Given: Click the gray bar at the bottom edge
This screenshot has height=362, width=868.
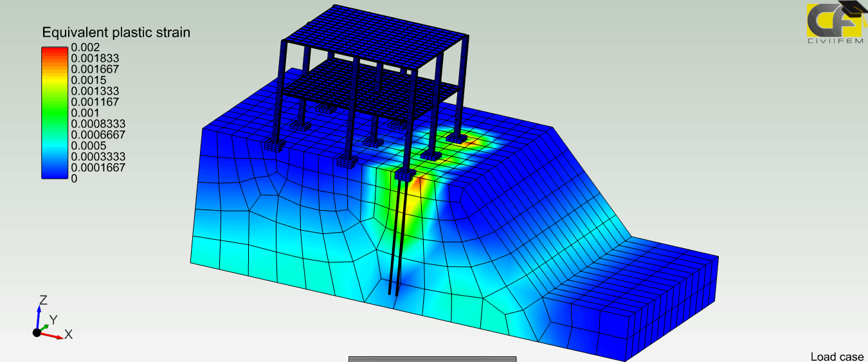Looking at the screenshot, I should click(432, 359).
